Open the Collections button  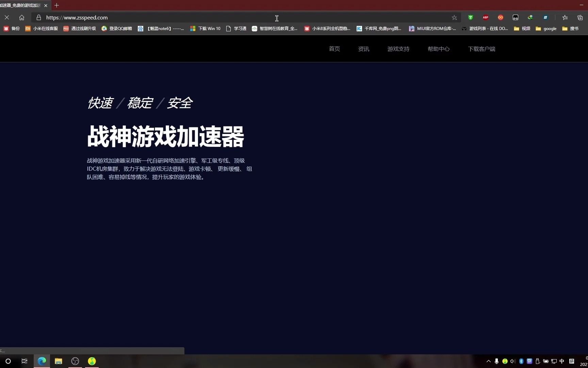coord(580,17)
